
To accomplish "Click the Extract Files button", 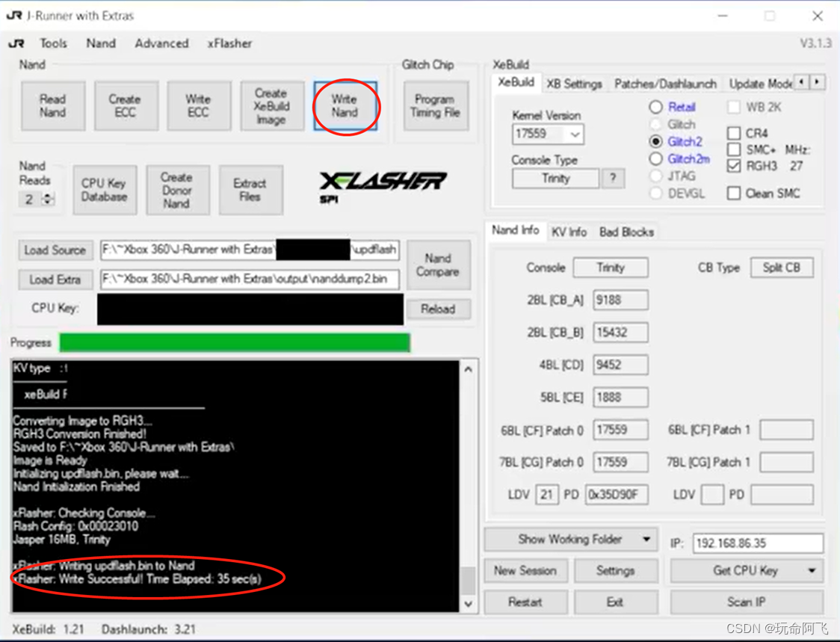I will [x=250, y=190].
